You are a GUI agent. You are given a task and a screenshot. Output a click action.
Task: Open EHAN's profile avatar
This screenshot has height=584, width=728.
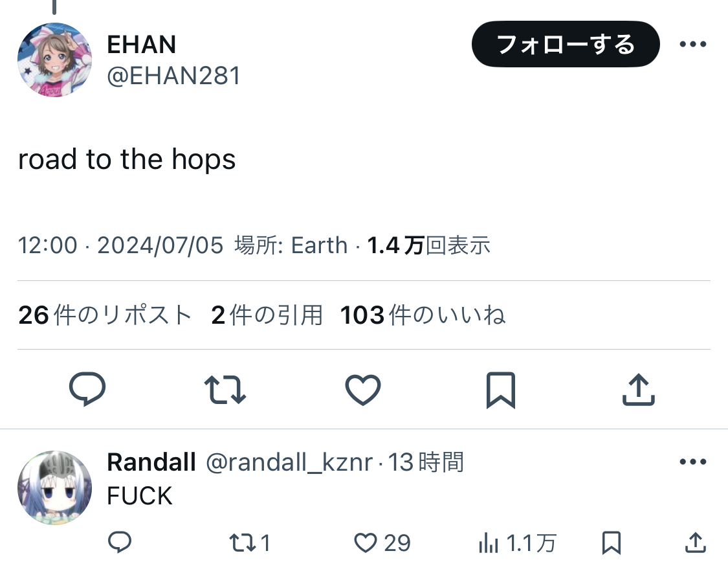[x=54, y=60]
